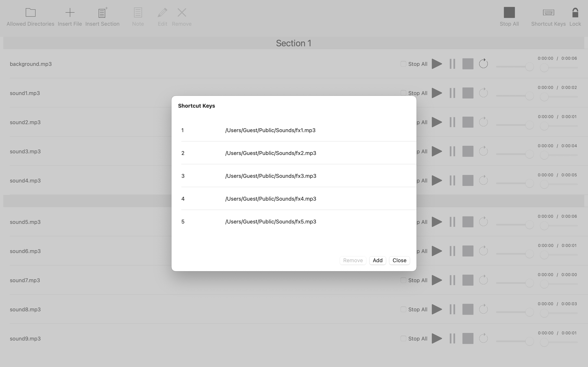
Task: Open Shortcut Keys keyboard icon
Action: tap(548, 13)
